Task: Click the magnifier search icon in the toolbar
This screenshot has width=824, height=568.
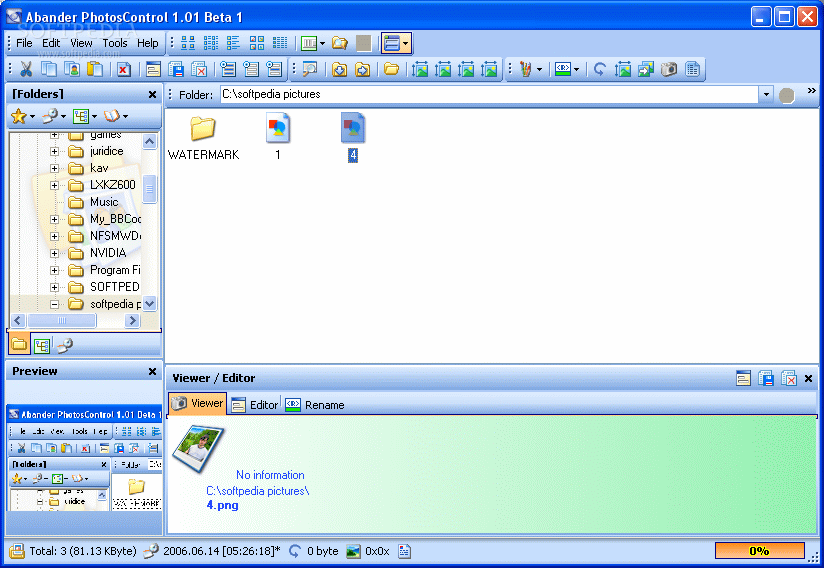Action: pos(310,69)
